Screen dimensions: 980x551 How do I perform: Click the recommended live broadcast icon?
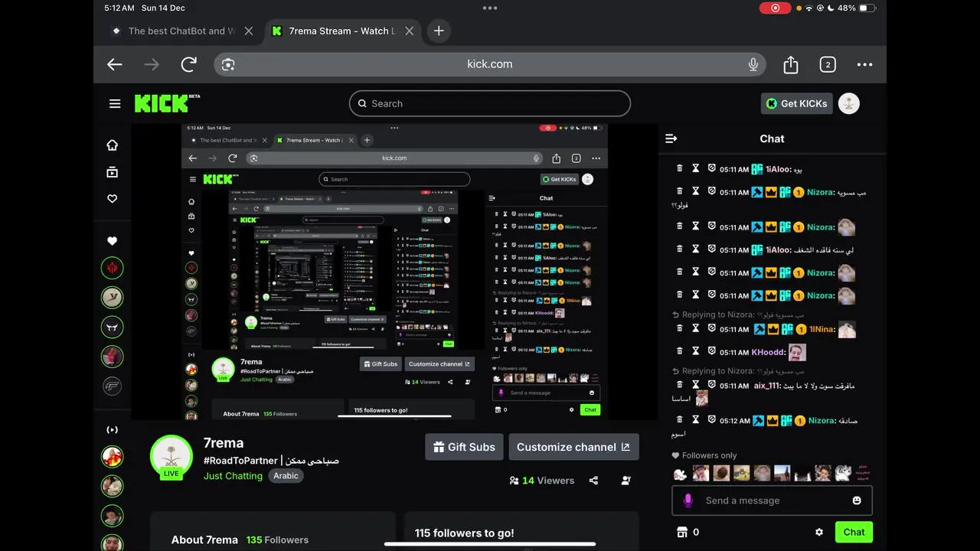[113, 430]
